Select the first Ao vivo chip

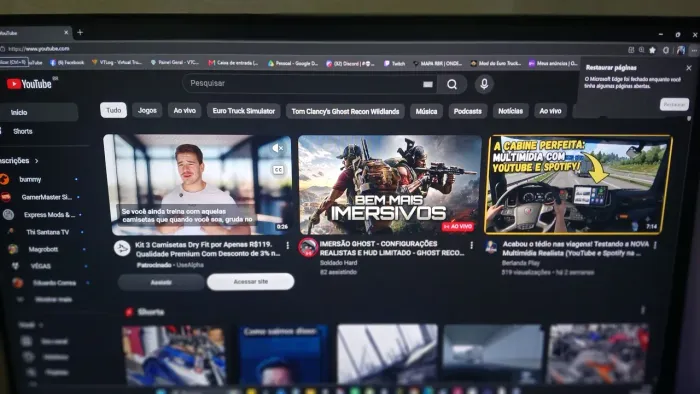184,110
